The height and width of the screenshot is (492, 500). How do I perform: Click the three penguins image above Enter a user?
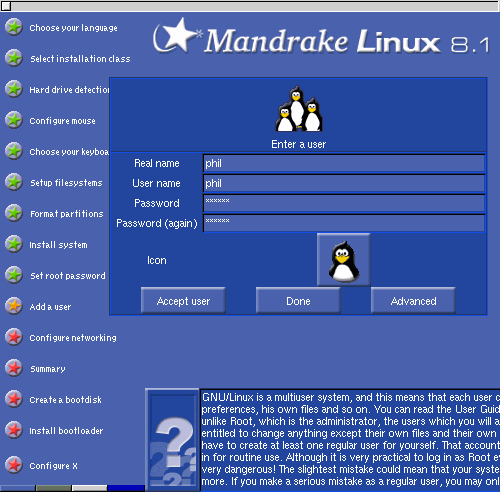[x=299, y=109]
